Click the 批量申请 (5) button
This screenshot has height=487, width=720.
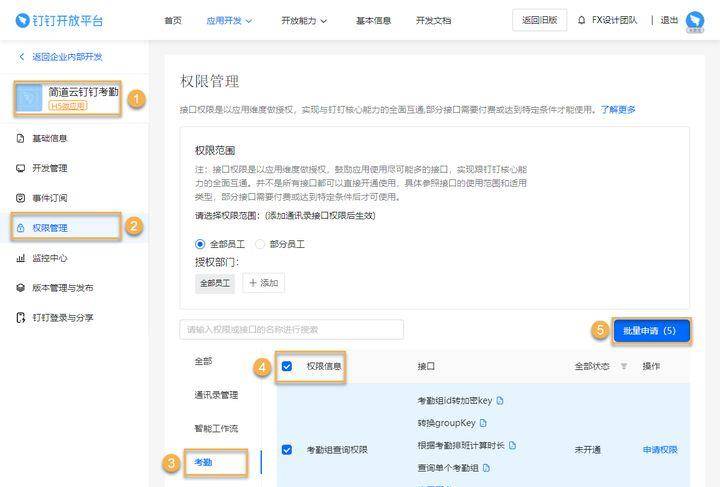click(x=650, y=330)
